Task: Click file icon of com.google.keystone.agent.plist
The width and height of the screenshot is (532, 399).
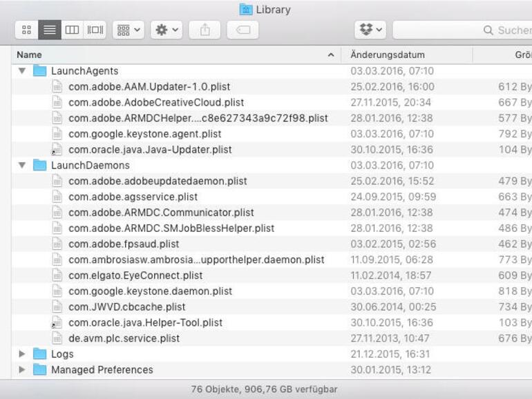Action: pos(57,134)
